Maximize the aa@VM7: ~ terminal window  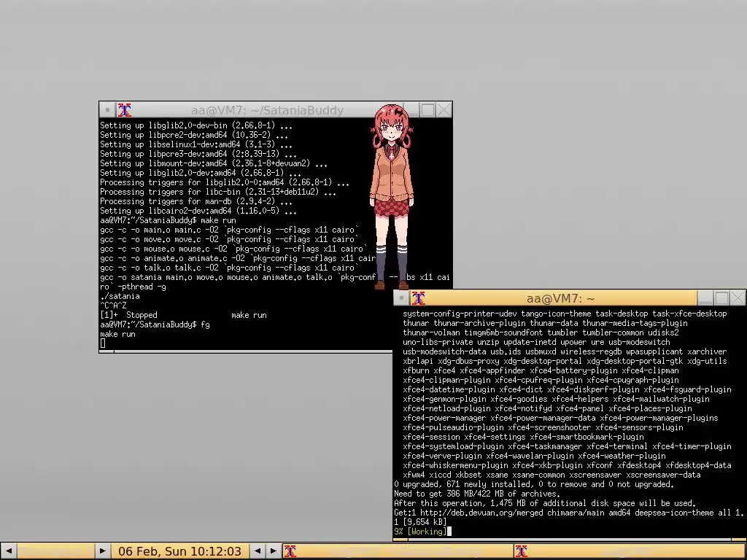coord(721,298)
